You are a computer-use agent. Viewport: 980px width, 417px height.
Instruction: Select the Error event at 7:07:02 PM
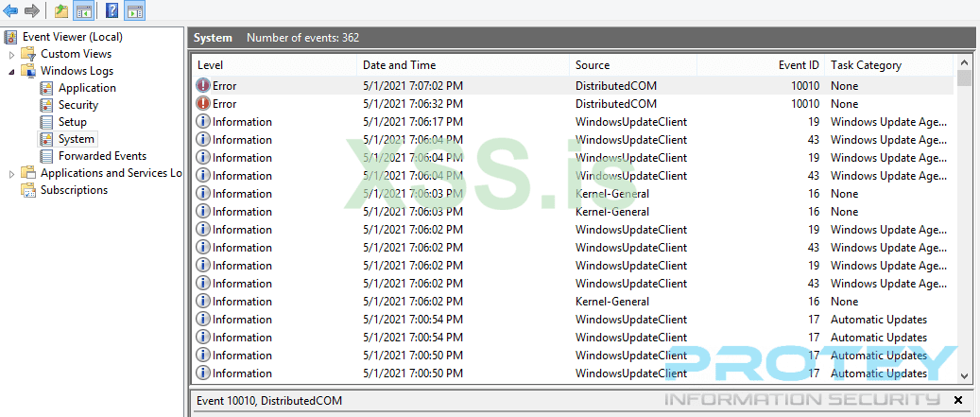click(x=573, y=86)
